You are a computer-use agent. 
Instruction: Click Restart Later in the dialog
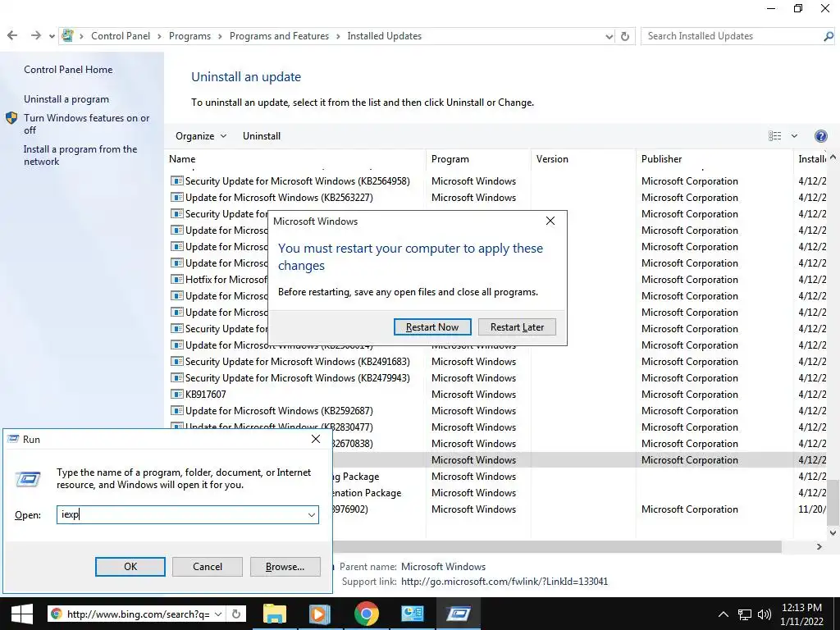coord(517,327)
